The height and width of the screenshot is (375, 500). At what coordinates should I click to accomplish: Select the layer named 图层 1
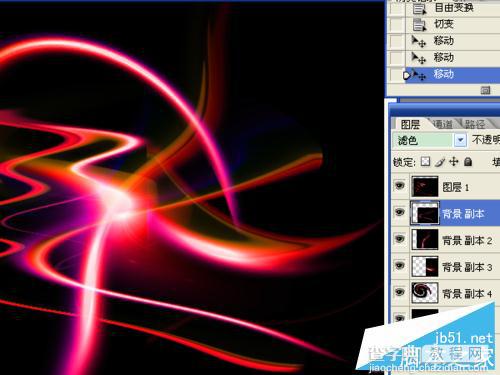(455, 187)
